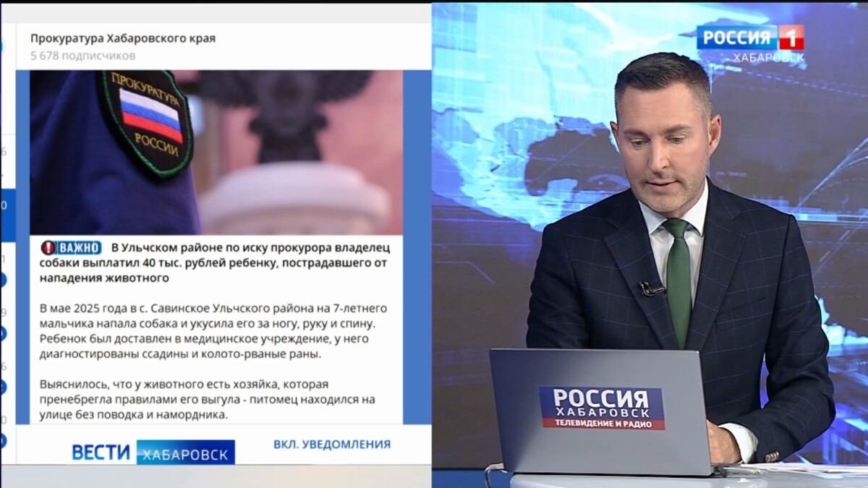Image resolution: width=868 pixels, height=488 pixels.
Task: Click the paragraph starting 'Выяснилось, что у животного'
Action: (208, 399)
